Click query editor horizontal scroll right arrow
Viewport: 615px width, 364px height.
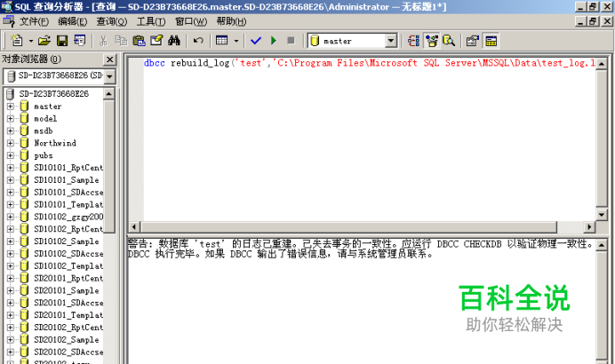click(589, 227)
